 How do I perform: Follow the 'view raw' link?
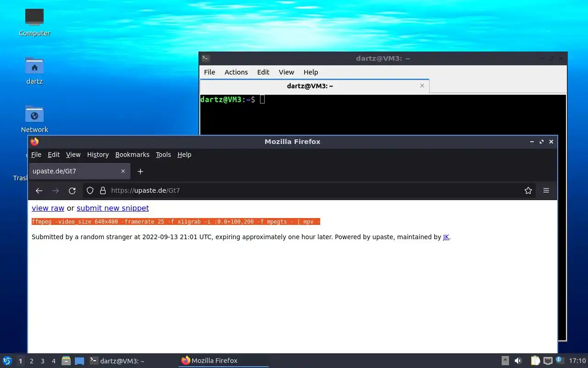click(48, 208)
